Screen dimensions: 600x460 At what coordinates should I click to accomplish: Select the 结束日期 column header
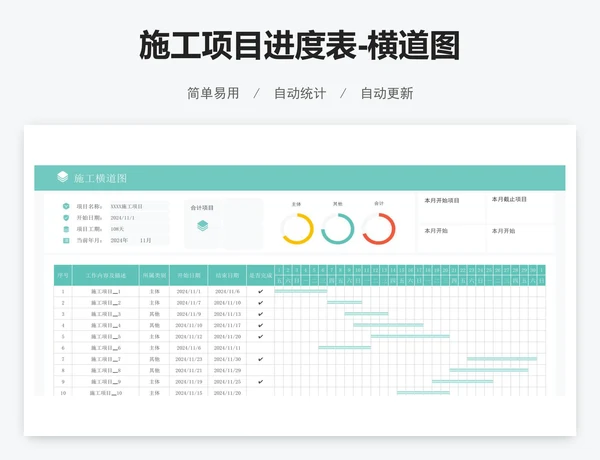pos(227,275)
